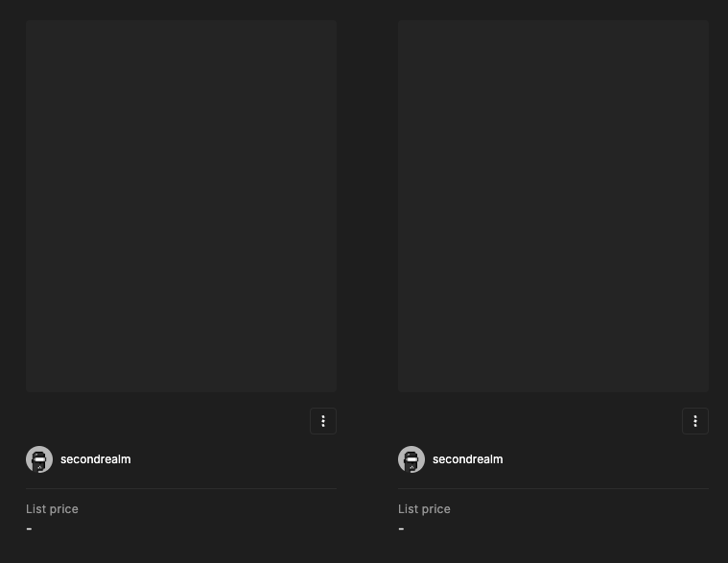Click the 'List price' label on right card

pyautogui.click(x=424, y=509)
